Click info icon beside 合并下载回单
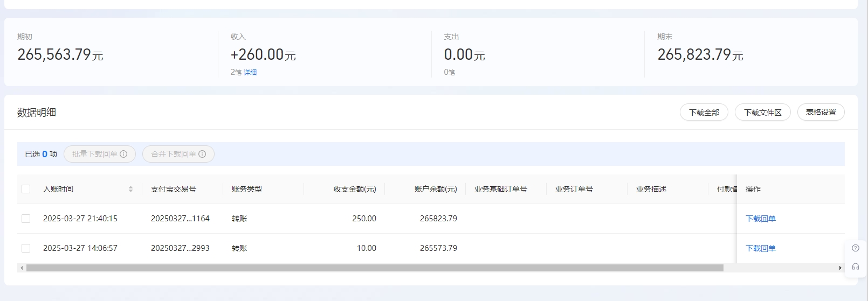Screen dimensions: 868x301 point(202,154)
